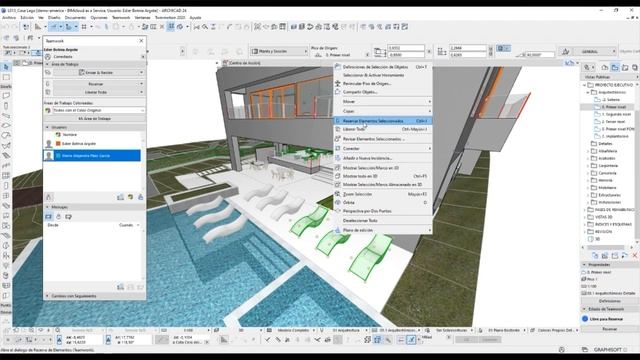Open the 'Ayuda' menu
The width and height of the screenshot is (640, 360).
[196, 18]
